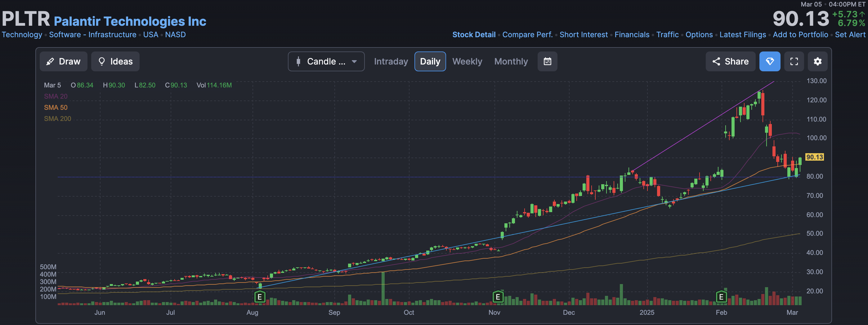The image size is (868, 325).
Task: Toggle fullscreen chart view icon
Action: 794,61
